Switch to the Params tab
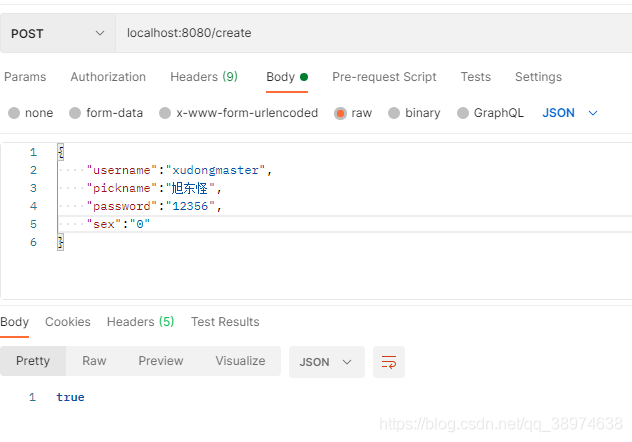The image size is (632, 442). pyautogui.click(x=25, y=77)
